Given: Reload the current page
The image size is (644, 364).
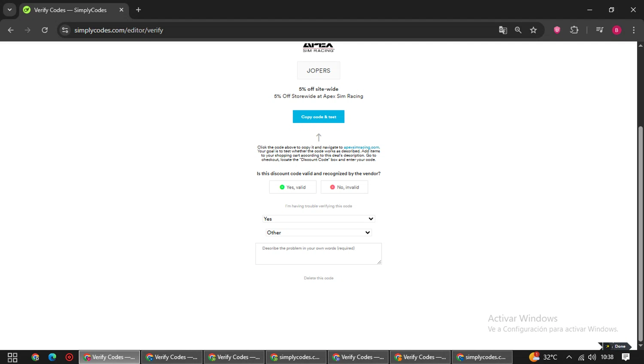Looking at the screenshot, I should coord(45,30).
